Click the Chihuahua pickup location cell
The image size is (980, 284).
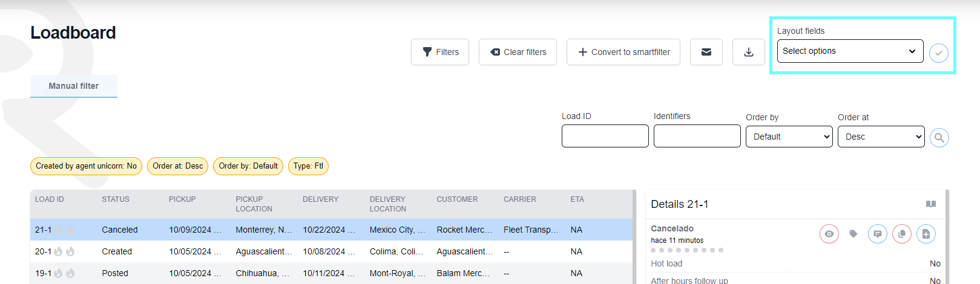click(263, 273)
